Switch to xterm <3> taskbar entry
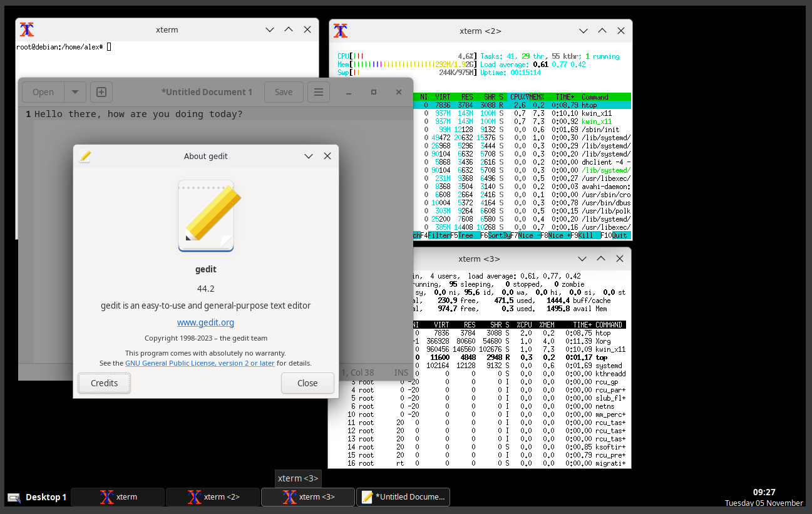The image size is (812, 514). pos(308,497)
